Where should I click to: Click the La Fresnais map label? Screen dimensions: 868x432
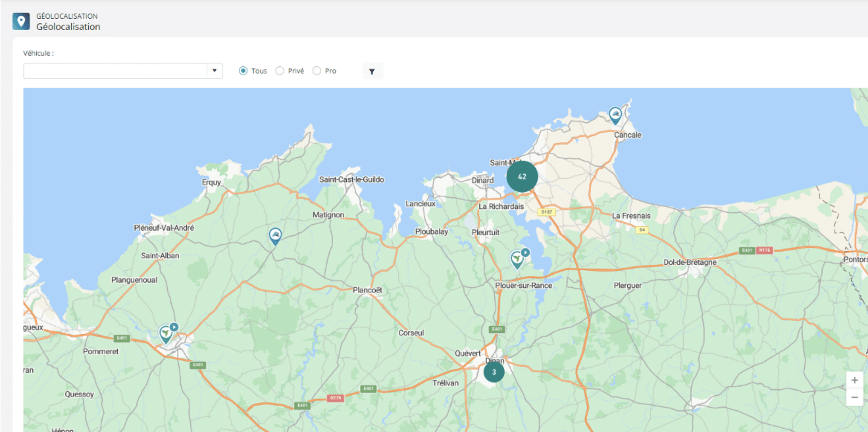[631, 216]
